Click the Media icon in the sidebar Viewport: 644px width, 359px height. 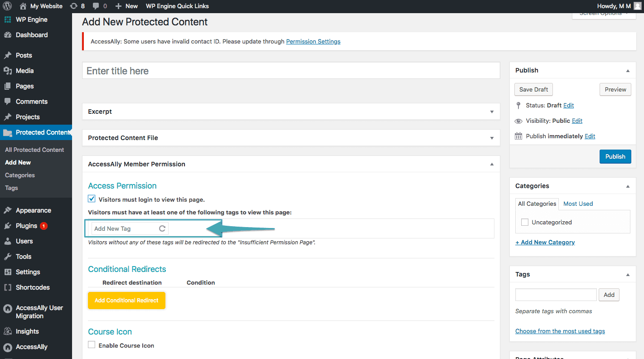(x=8, y=71)
